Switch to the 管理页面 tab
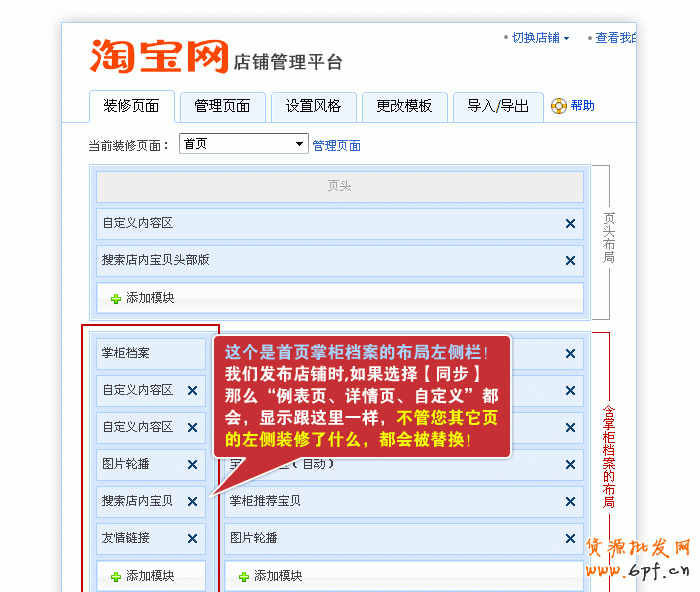 (x=222, y=106)
